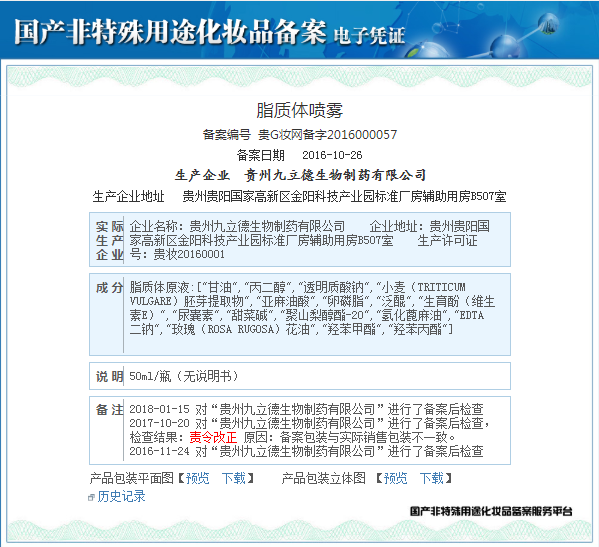Click the 2017-10-20 inspection note
The height and width of the screenshot is (547, 599).
coord(309,430)
